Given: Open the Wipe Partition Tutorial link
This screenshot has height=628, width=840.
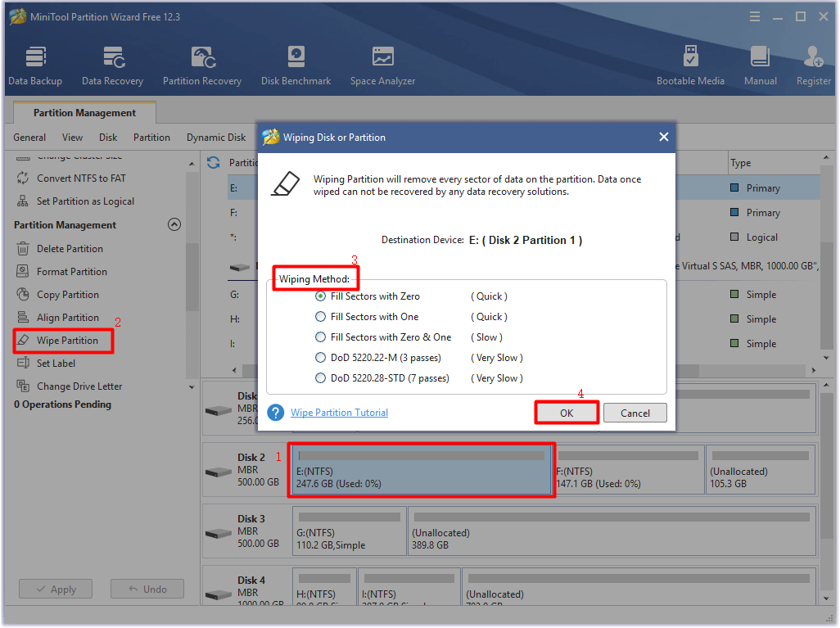Looking at the screenshot, I should pyautogui.click(x=339, y=413).
